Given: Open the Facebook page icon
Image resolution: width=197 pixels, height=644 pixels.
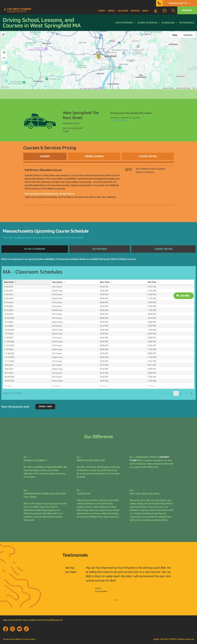Looking at the screenshot, I should (6, 629).
